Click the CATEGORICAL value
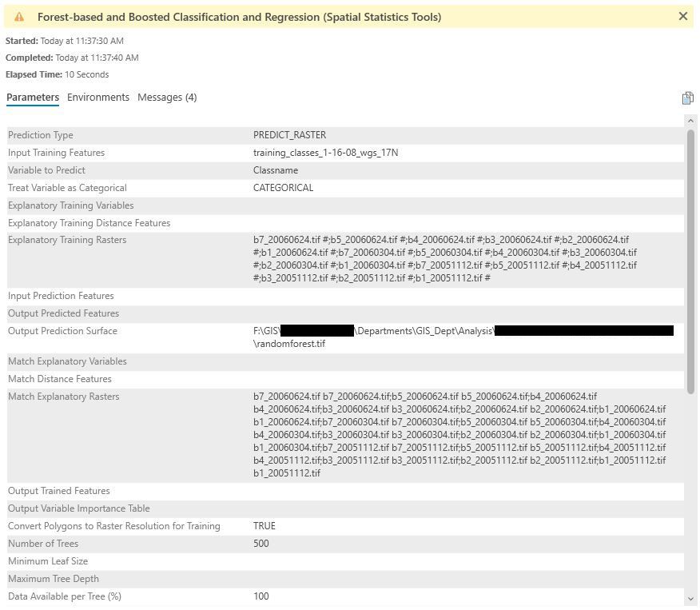 point(283,188)
